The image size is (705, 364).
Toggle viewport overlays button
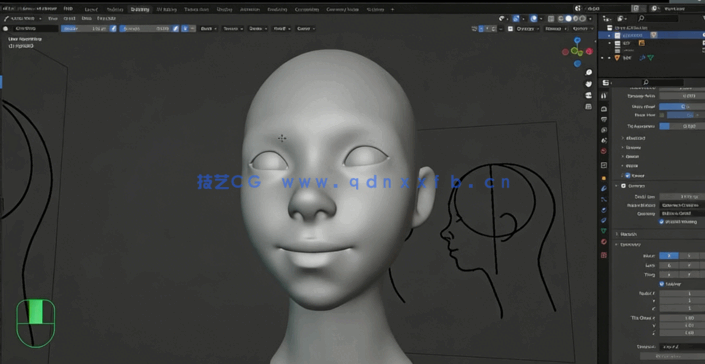pos(534,18)
